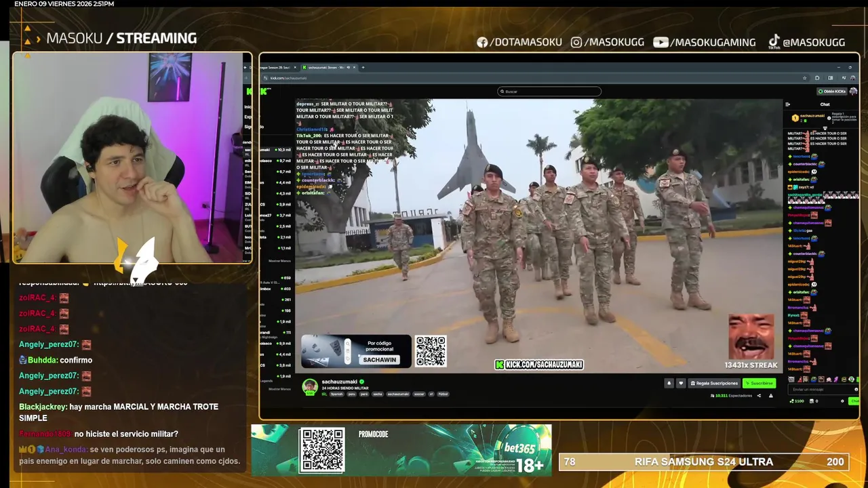Click the 24 HORAS SIENDO MILITAR title
The image size is (868, 488).
(345, 388)
